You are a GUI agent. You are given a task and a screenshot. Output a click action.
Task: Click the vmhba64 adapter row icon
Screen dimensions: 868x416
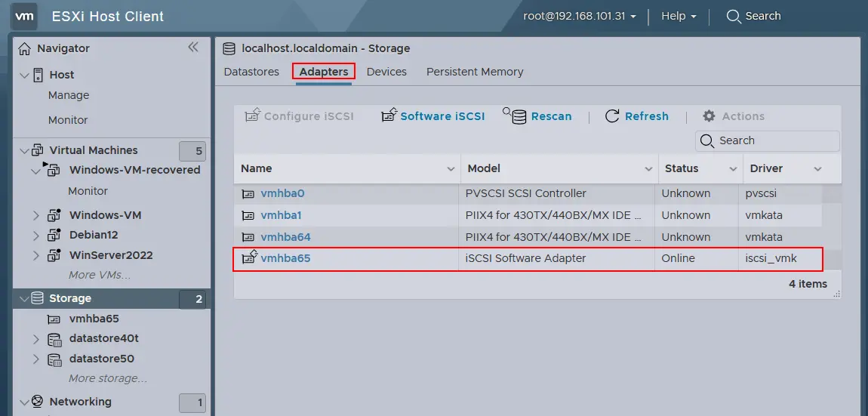(x=248, y=237)
